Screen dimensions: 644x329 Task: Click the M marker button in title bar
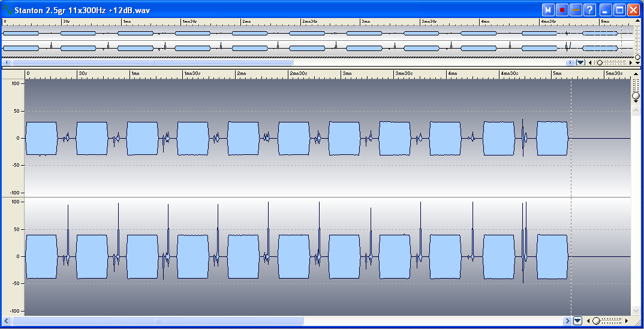548,10
